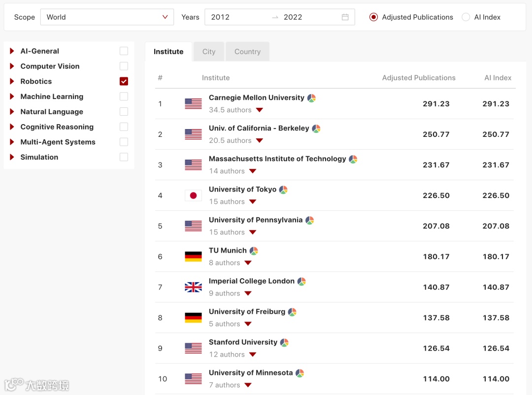The image size is (532, 395).
Task: Click the Japan flag beside University of Tokyo
Action: (194, 196)
